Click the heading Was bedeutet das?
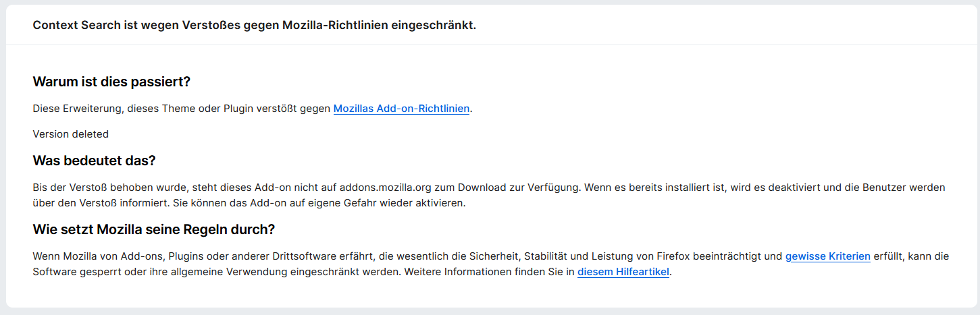Viewport: 980px width, 315px height. coord(95,161)
